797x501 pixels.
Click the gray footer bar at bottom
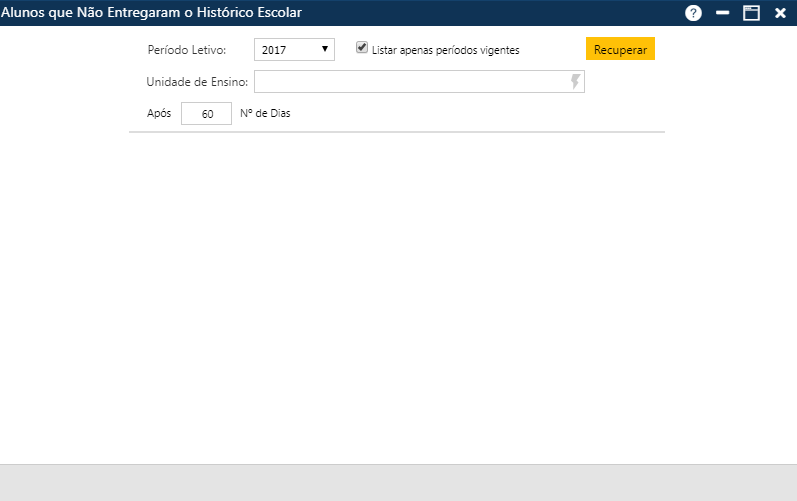click(x=398, y=482)
